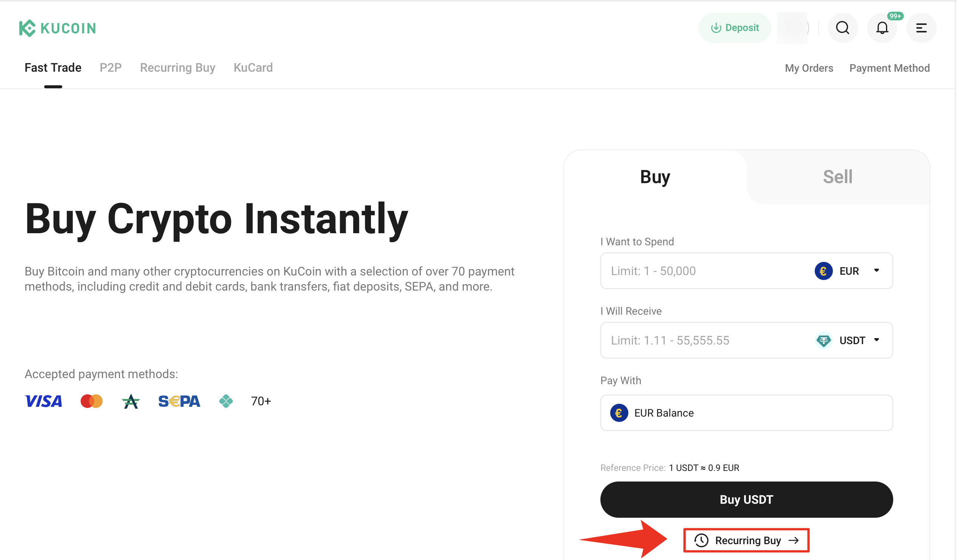Open the EUR Balance pay-with selector
The width and height of the screenshot is (957, 560).
(746, 413)
